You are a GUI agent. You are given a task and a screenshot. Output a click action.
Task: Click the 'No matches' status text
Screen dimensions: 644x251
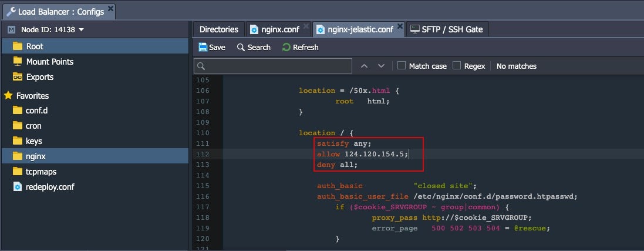516,66
